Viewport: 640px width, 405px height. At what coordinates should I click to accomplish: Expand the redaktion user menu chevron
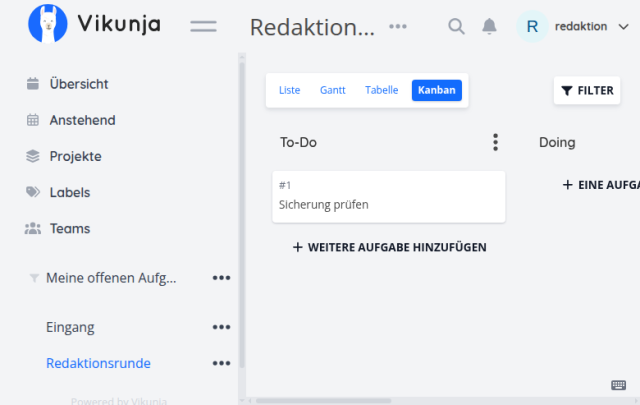623,27
